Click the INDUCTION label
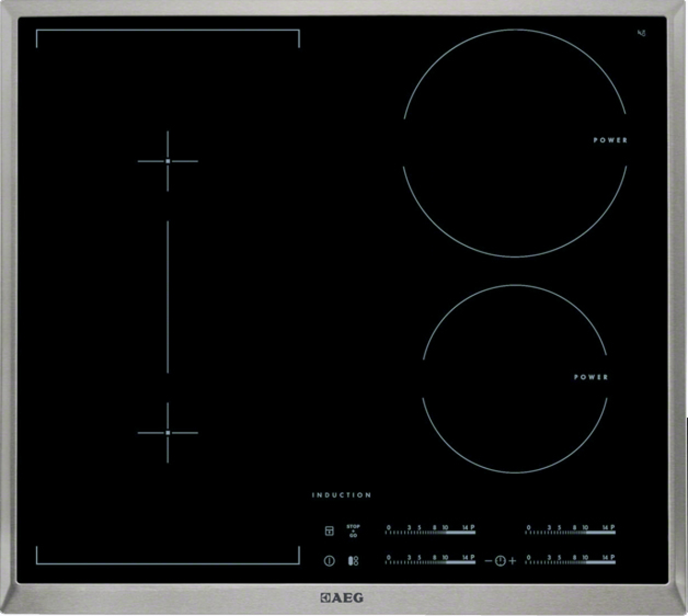The image size is (688, 616). pos(342,495)
